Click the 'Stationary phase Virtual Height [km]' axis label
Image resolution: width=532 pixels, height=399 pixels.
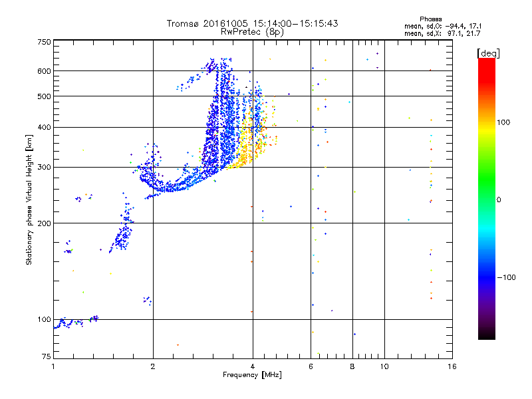[x=29, y=199]
